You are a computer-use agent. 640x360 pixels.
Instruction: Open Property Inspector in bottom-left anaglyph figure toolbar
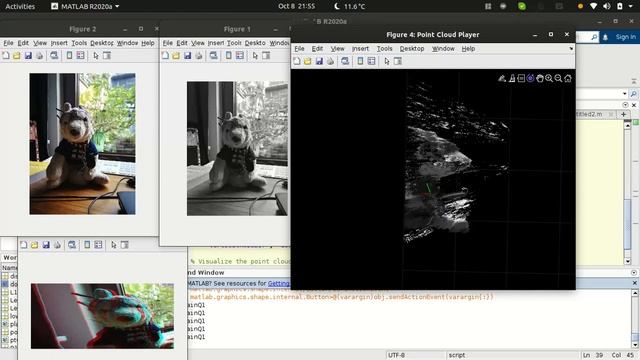(125, 245)
